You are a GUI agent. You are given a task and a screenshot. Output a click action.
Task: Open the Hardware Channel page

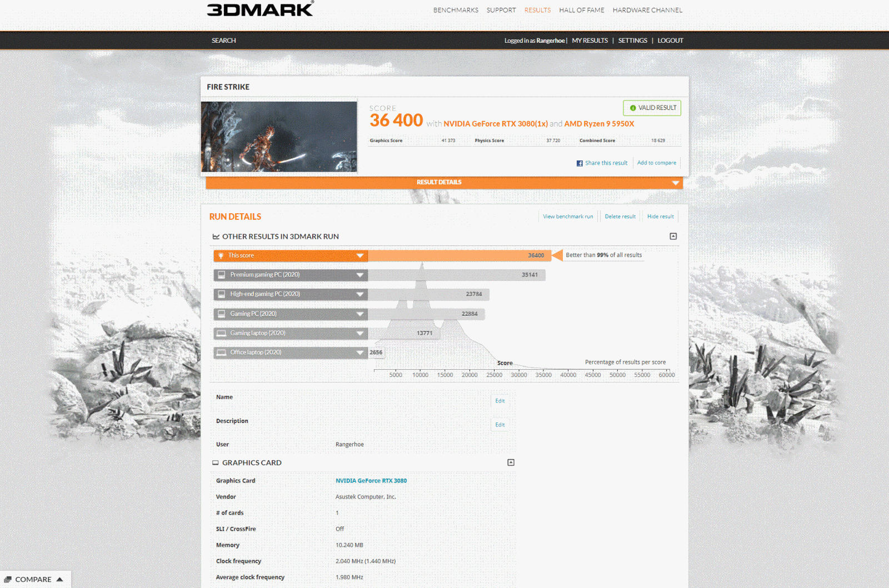point(647,10)
